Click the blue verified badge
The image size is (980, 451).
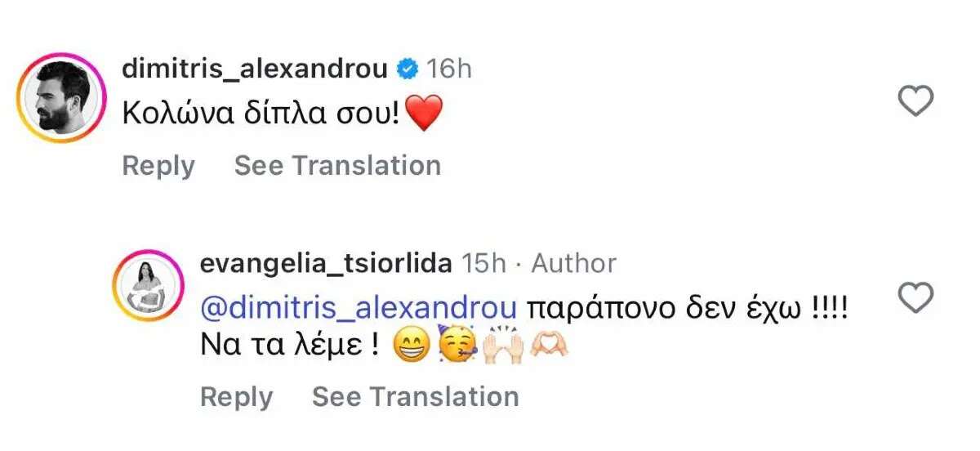(x=407, y=69)
